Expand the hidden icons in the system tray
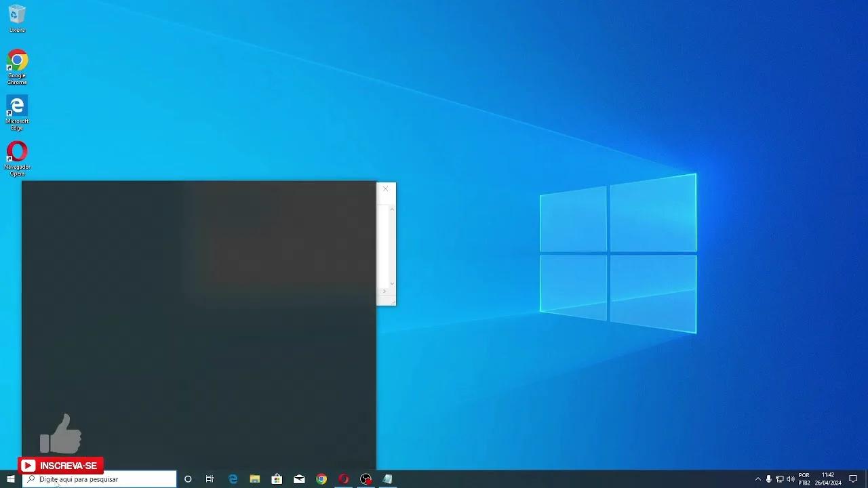This screenshot has width=868, height=488. click(x=757, y=479)
